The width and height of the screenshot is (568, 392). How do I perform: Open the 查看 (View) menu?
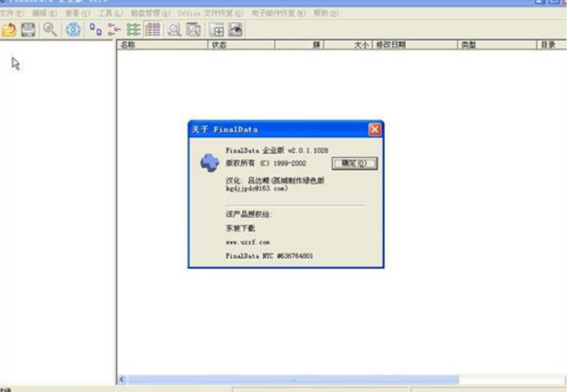point(77,13)
